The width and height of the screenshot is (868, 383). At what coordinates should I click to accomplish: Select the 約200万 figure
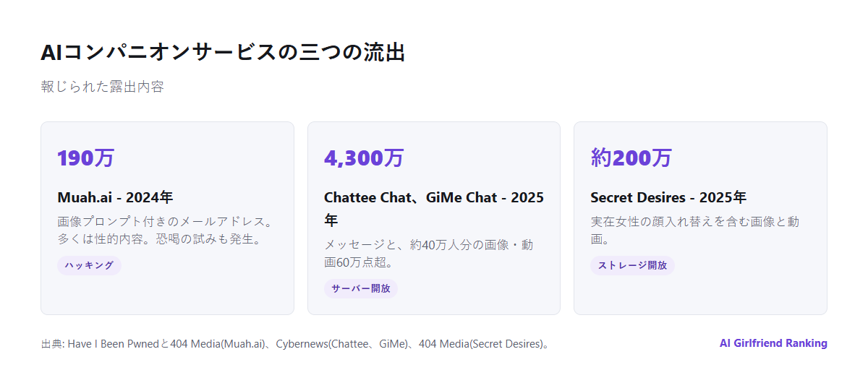click(x=631, y=158)
